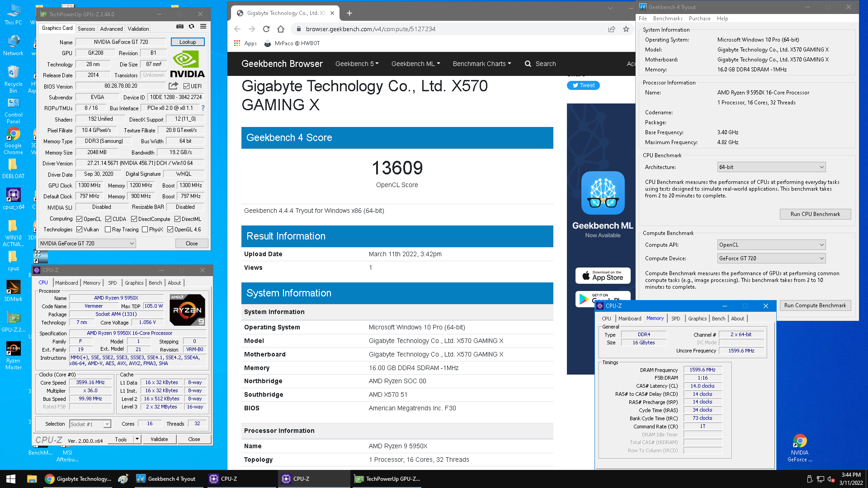The width and height of the screenshot is (868, 488).
Task: Open Architecture 64-bit dropdown
Action: (771, 167)
